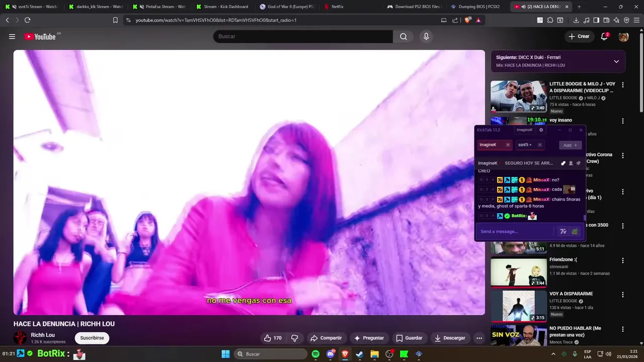
Task: Open the KickTalk frog emote button
Action: tap(575, 231)
